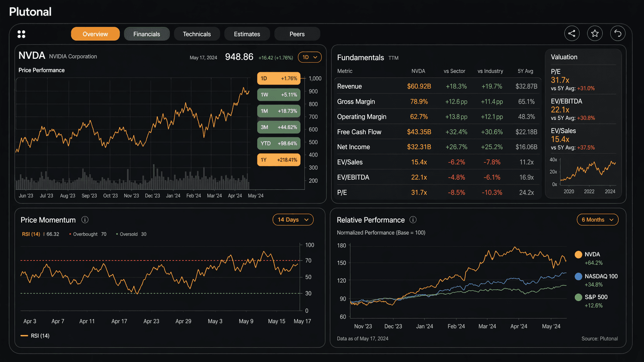Click the $60.92B revenue value
Screen dimensions: 644x362
coord(419,86)
